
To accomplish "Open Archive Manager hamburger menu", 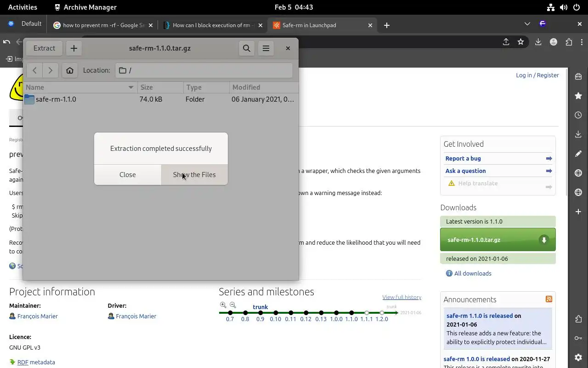I will (x=266, y=48).
